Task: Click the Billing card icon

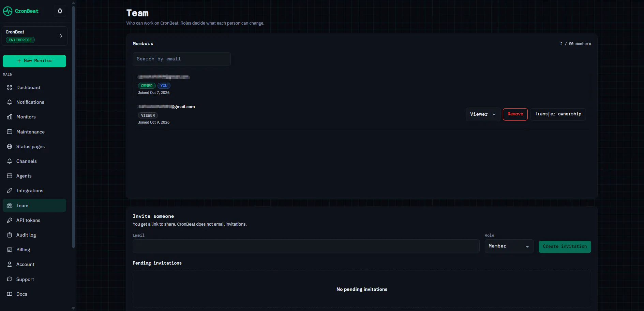Action: (x=10, y=250)
